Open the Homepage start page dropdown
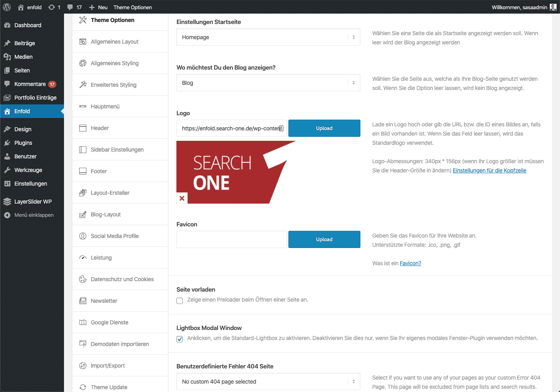 coord(268,37)
